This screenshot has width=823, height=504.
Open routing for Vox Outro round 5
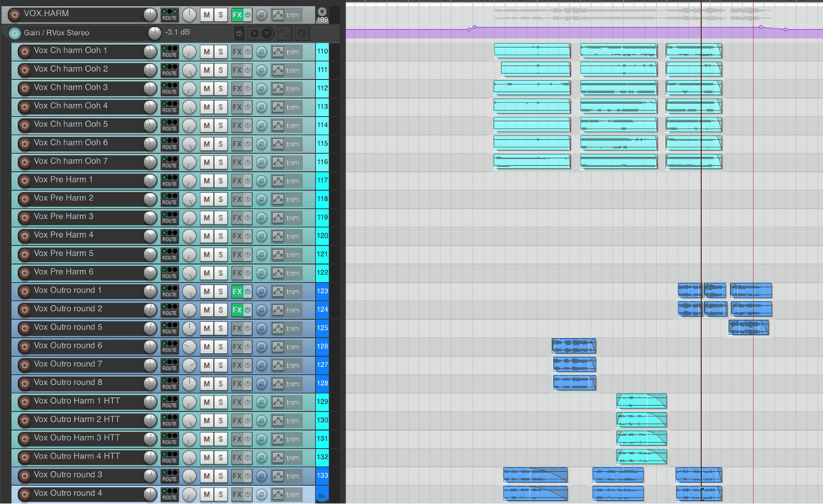pos(170,328)
